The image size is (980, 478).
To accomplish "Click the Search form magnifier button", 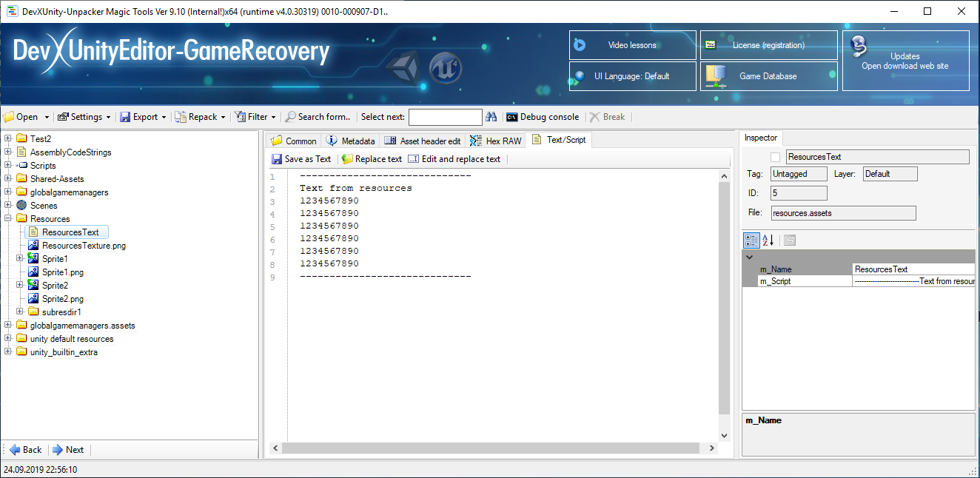I will coord(318,117).
